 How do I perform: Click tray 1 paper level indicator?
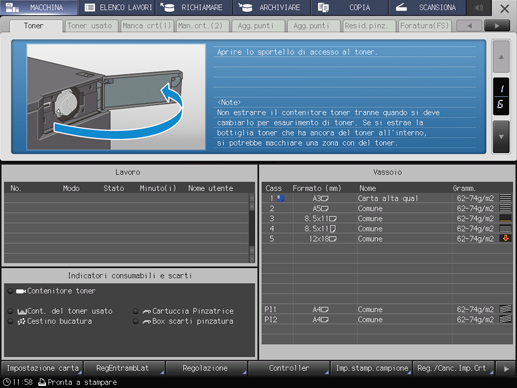click(505, 198)
